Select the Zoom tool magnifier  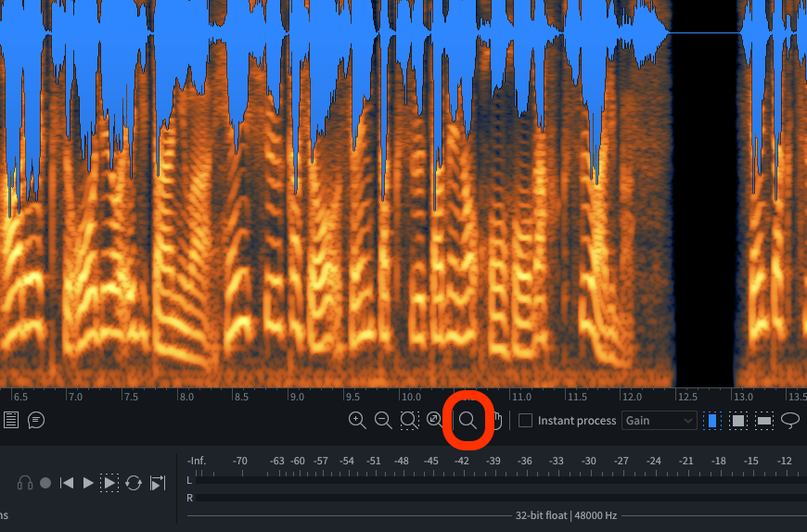[468, 420]
